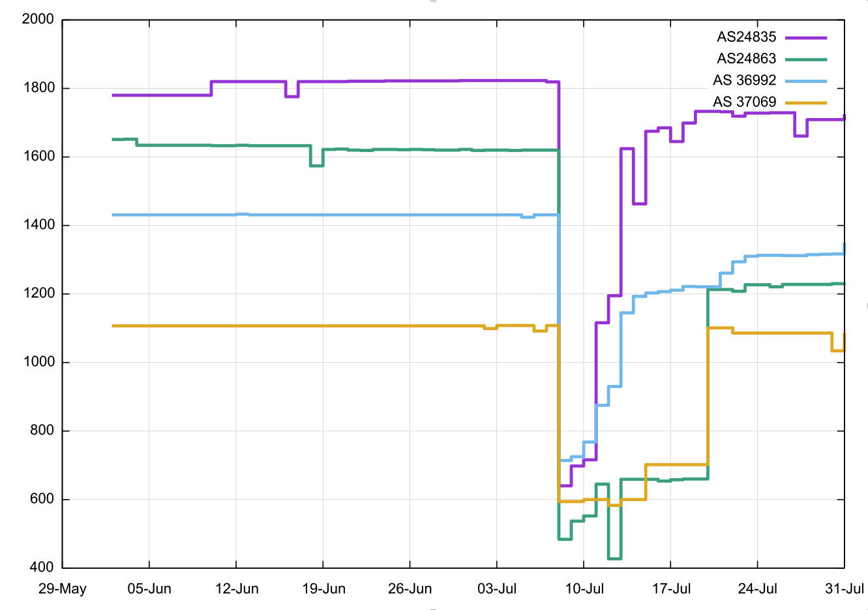The image size is (868, 610).
Task: Select the AS24863 legend label
Action: [x=746, y=59]
